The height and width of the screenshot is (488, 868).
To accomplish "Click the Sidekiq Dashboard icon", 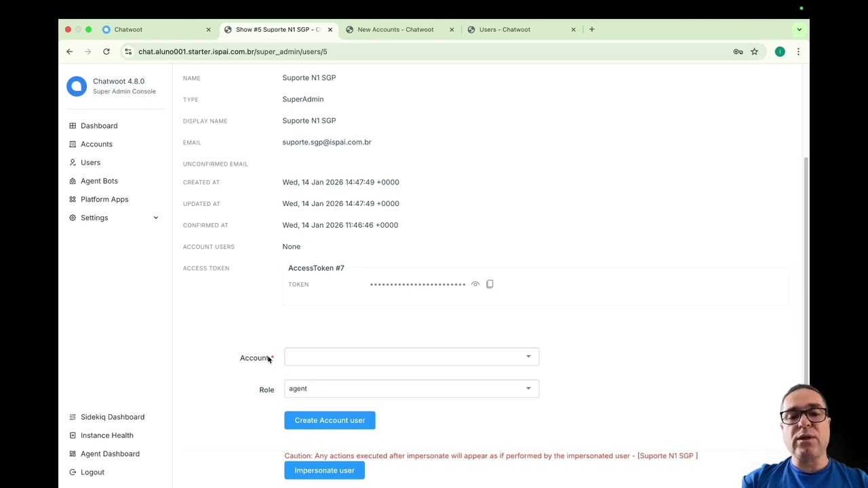I will point(73,417).
